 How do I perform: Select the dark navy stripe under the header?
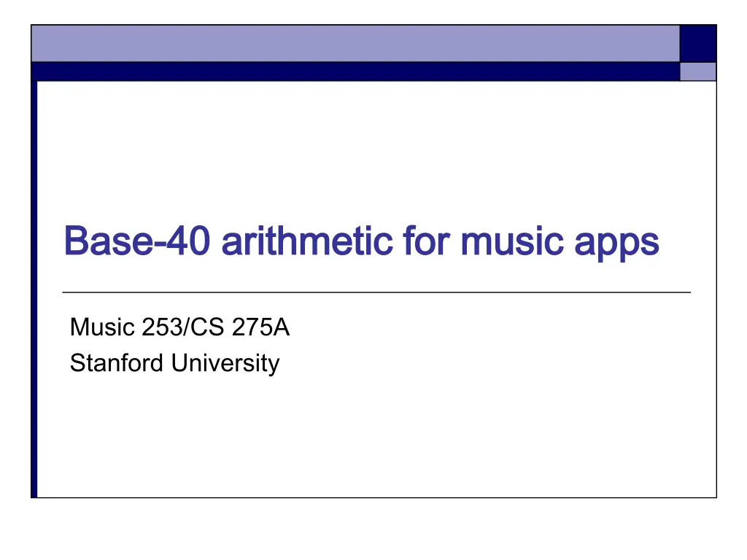(355, 71)
